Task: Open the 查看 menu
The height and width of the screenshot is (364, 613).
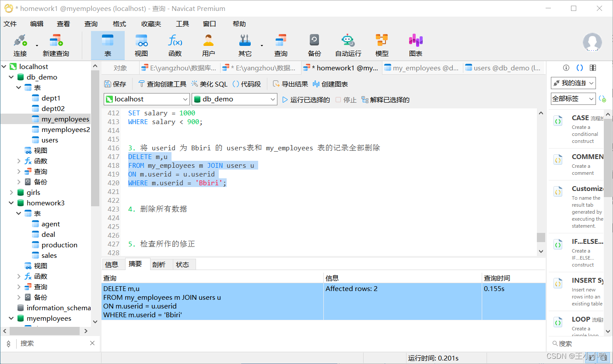Action: (x=63, y=24)
